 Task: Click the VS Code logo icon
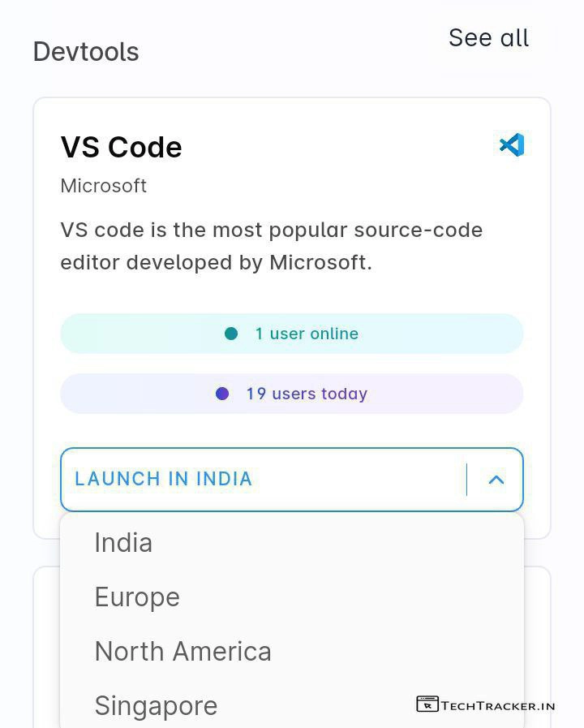pos(511,145)
